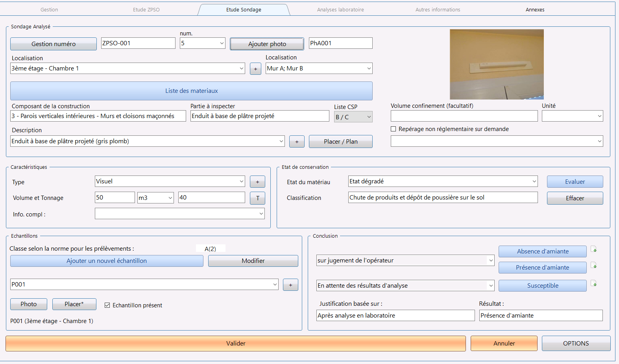Click the Gestion numéro button
The image size is (619, 364).
point(54,44)
